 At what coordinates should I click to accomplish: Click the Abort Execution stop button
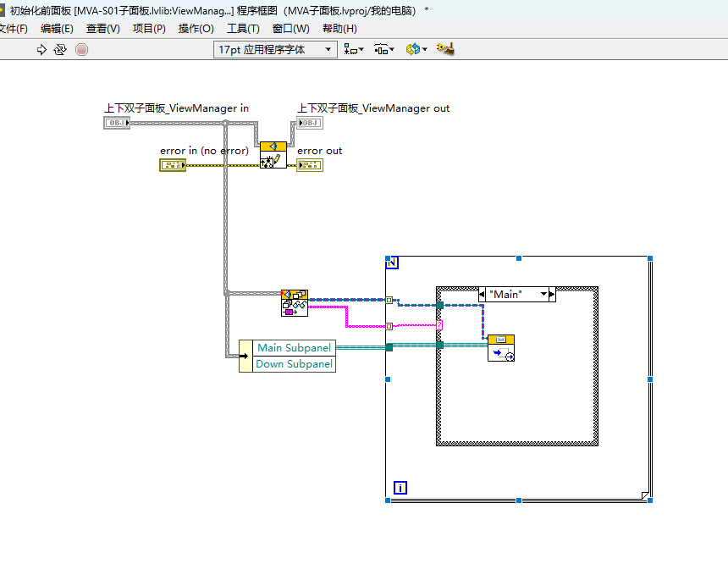(82, 50)
